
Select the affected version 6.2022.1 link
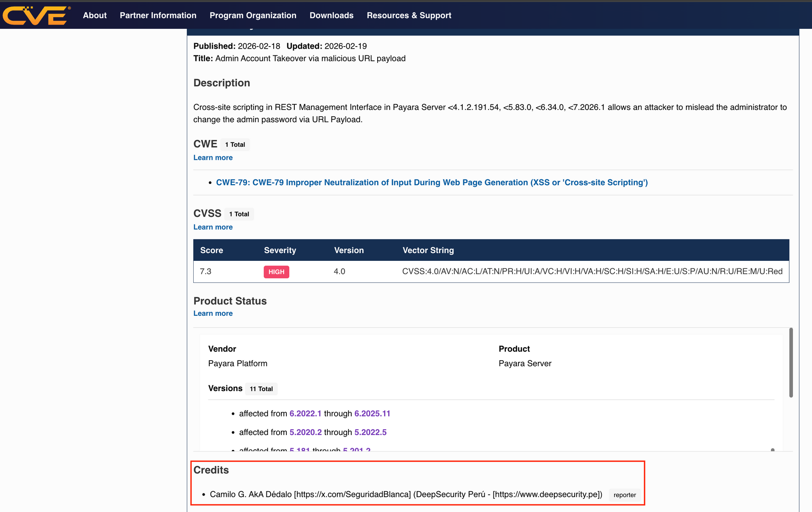305,413
